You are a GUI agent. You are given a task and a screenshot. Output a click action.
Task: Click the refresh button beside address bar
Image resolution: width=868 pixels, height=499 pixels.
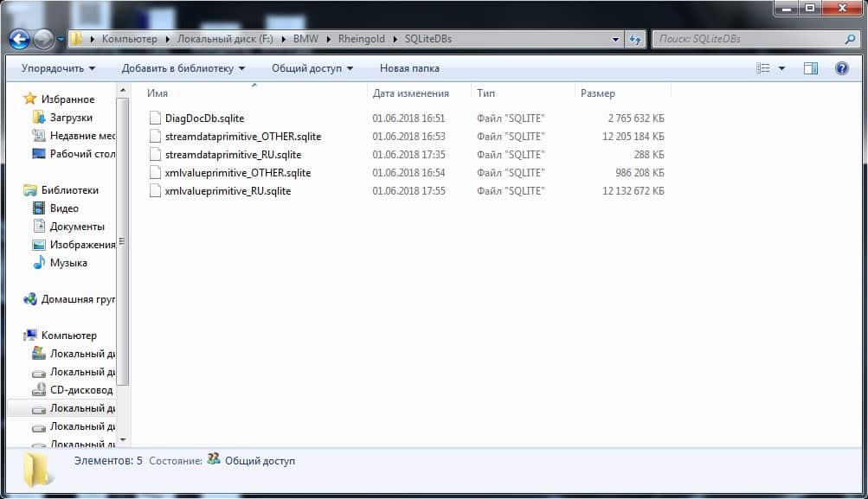coord(635,39)
